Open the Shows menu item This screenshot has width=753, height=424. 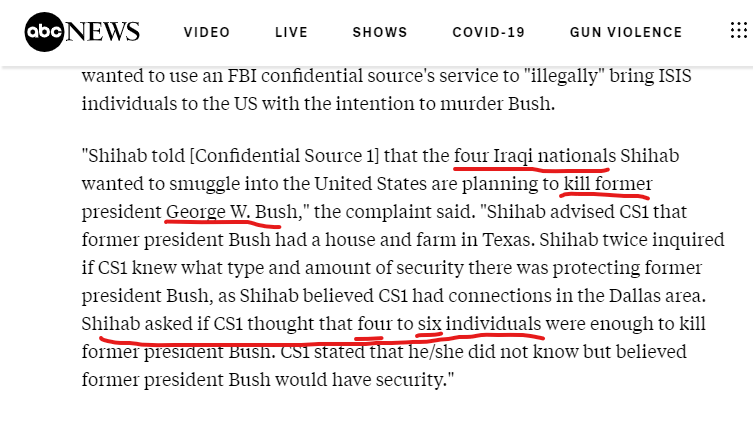click(x=380, y=32)
